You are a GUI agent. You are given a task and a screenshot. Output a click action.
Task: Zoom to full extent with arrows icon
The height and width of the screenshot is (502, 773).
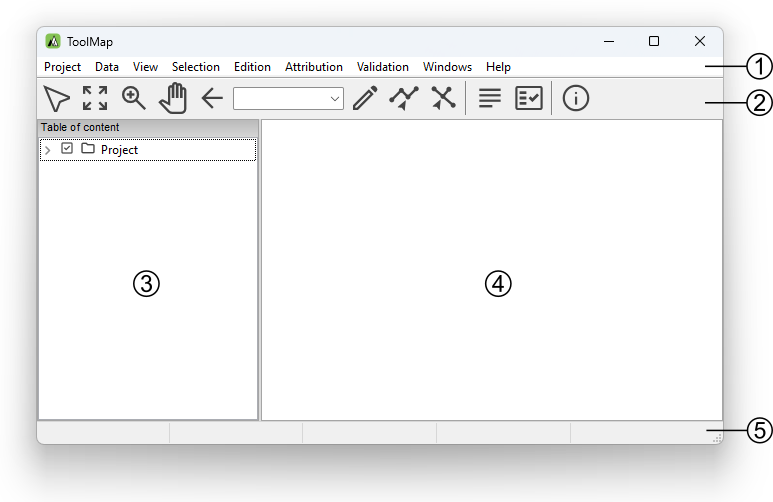coord(95,98)
